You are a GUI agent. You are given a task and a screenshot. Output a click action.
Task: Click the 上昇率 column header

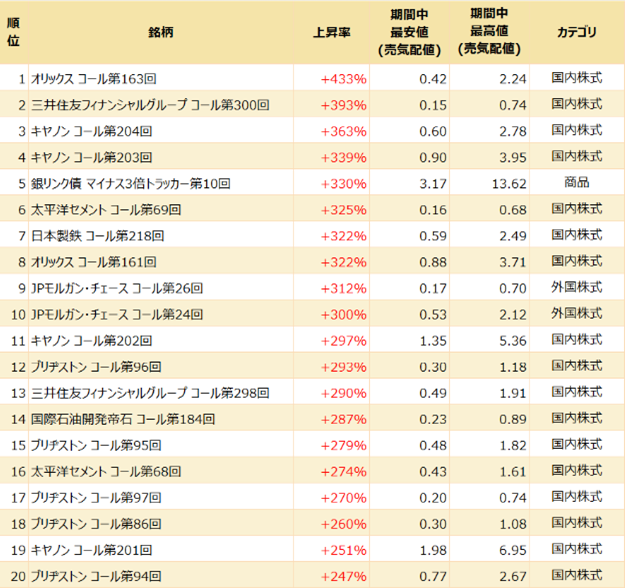(332, 32)
